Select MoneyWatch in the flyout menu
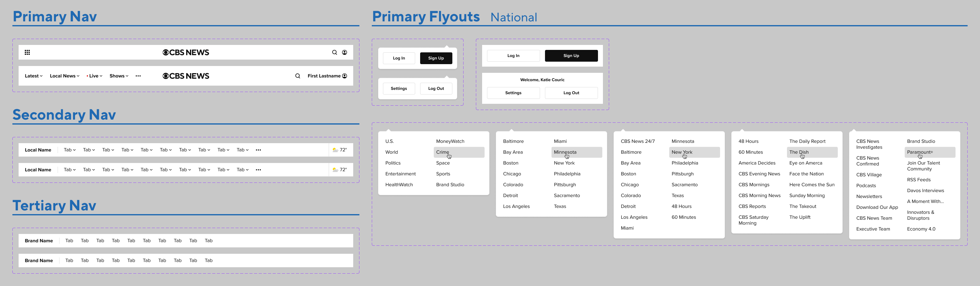Viewport: 980px width, 286px height. 450,141
